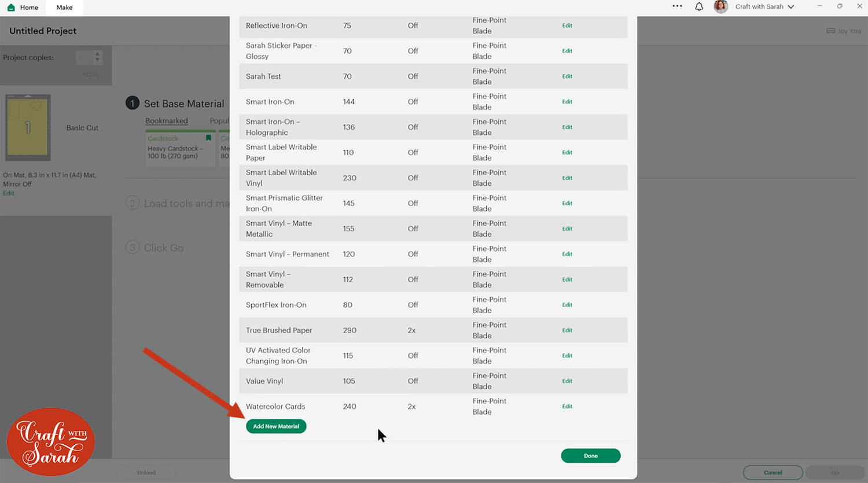868x483 pixels.
Task: Click the green Home house icon
Action: point(11,8)
